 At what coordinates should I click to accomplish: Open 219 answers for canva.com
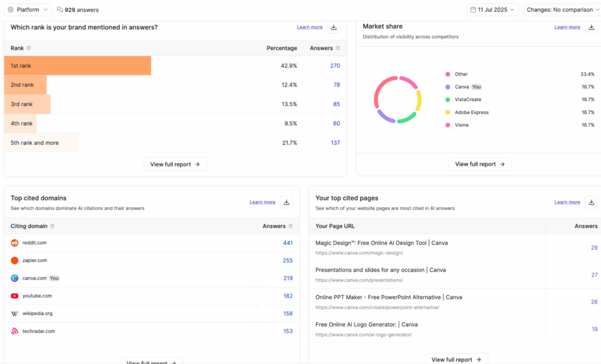[x=288, y=278]
